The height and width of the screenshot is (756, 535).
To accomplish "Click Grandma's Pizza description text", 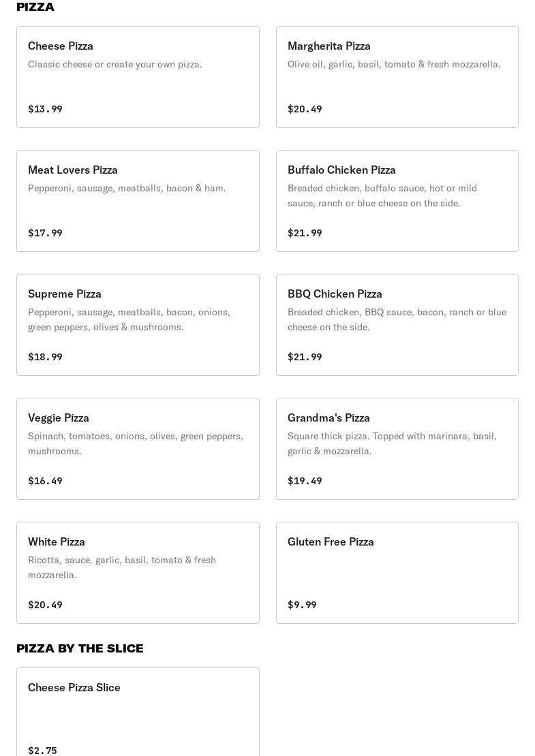I will (392, 443).
